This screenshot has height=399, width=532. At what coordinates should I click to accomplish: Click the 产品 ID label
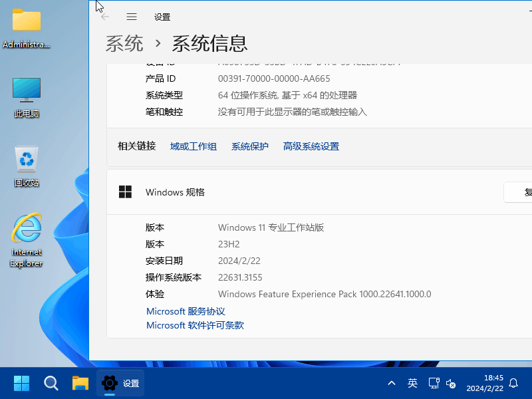click(160, 78)
